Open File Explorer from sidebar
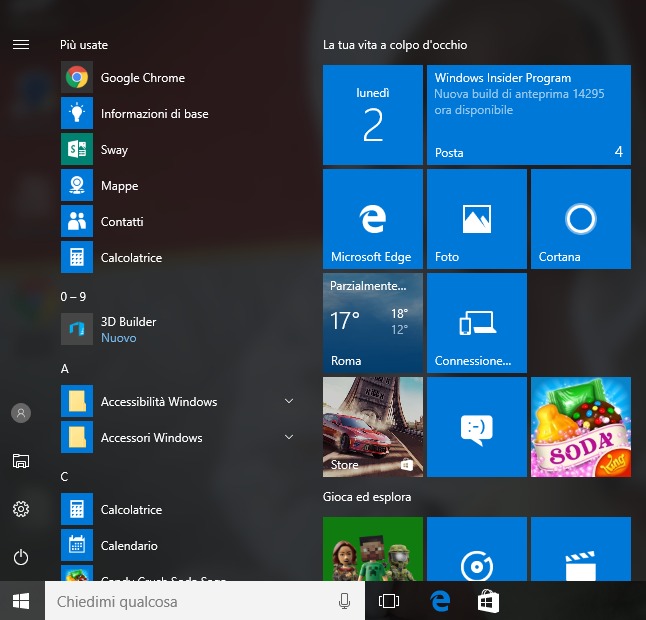Screen dimensions: 646x620 21,461
